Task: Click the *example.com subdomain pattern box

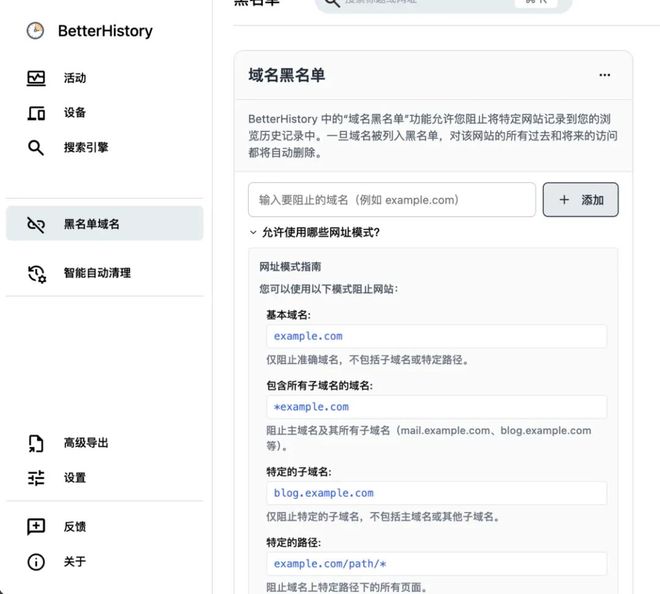Action: (x=435, y=407)
